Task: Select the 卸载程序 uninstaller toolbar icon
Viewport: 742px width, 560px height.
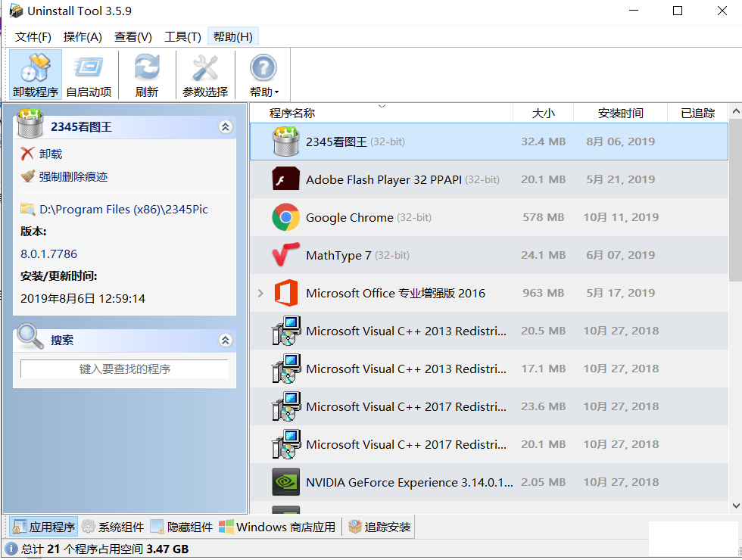Action: (x=36, y=74)
